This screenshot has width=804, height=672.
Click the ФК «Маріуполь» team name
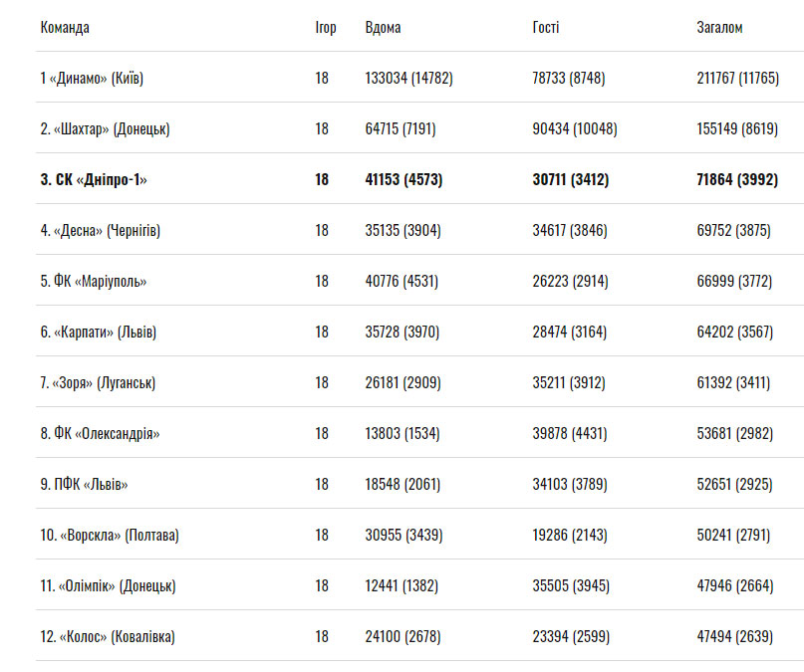point(94,281)
